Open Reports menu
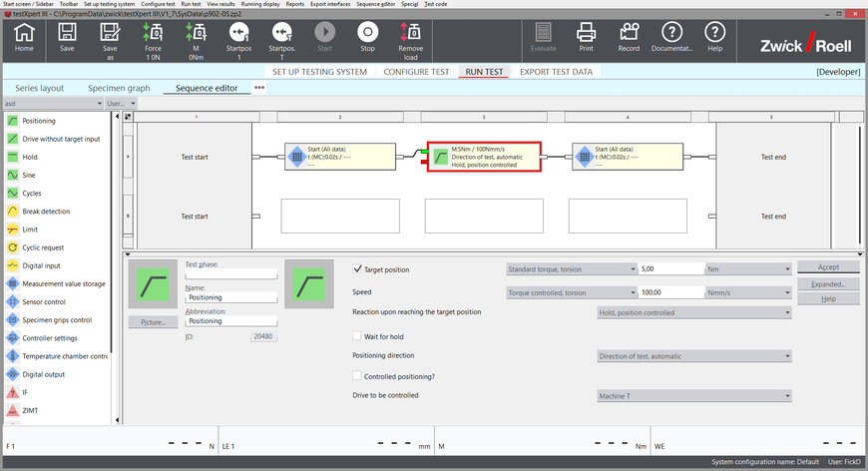The height and width of the screenshot is (471, 868). [295, 4]
